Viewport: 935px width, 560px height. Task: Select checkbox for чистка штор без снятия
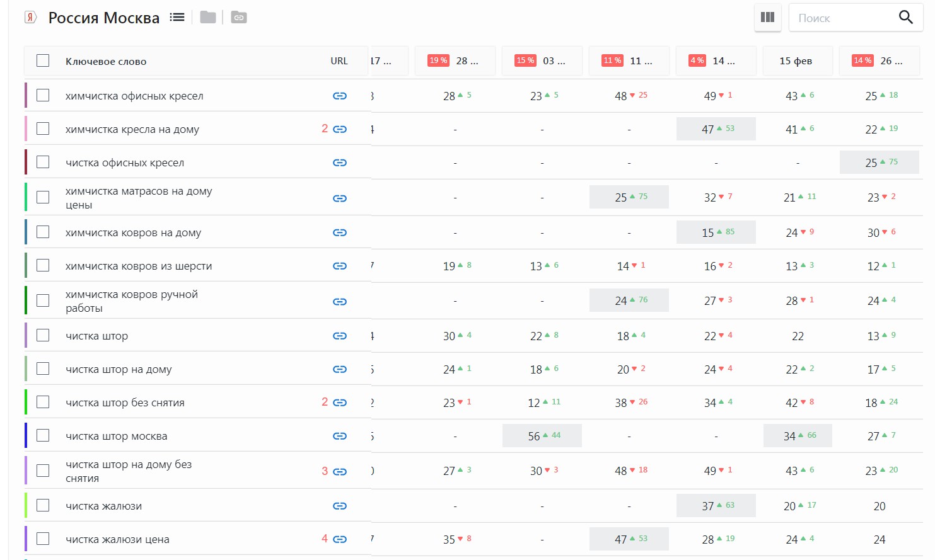tap(43, 402)
